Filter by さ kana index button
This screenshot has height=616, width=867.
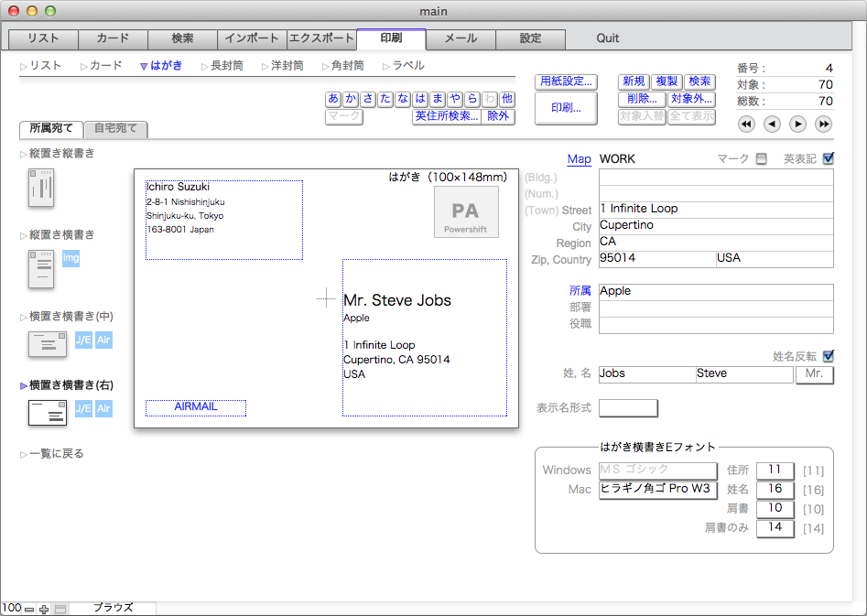click(368, 99)
